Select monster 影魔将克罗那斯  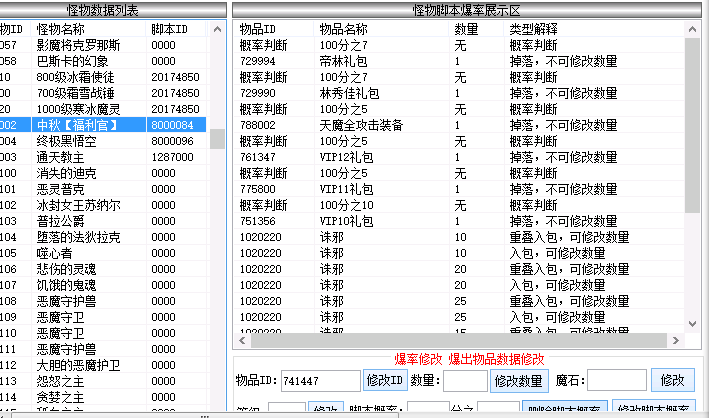click(x=78, y=45)
